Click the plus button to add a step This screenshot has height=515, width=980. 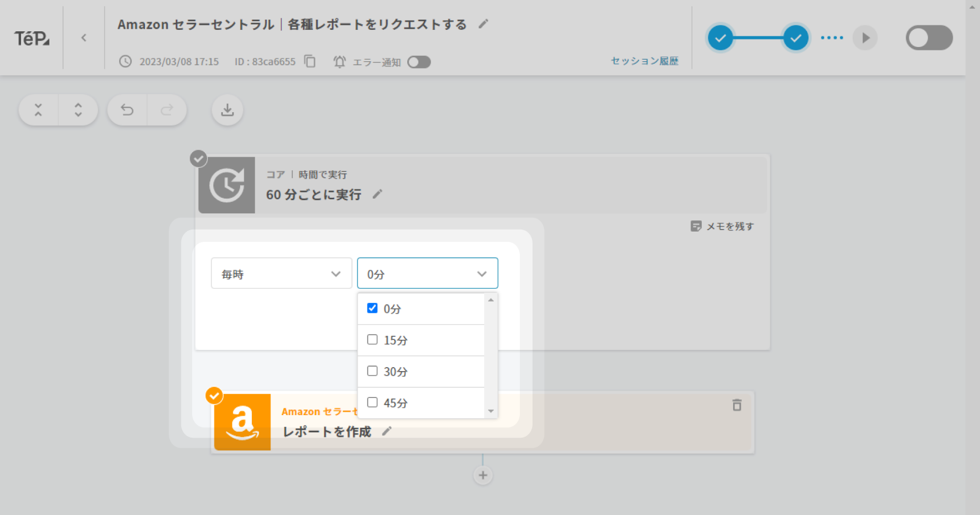coord(483,475)
